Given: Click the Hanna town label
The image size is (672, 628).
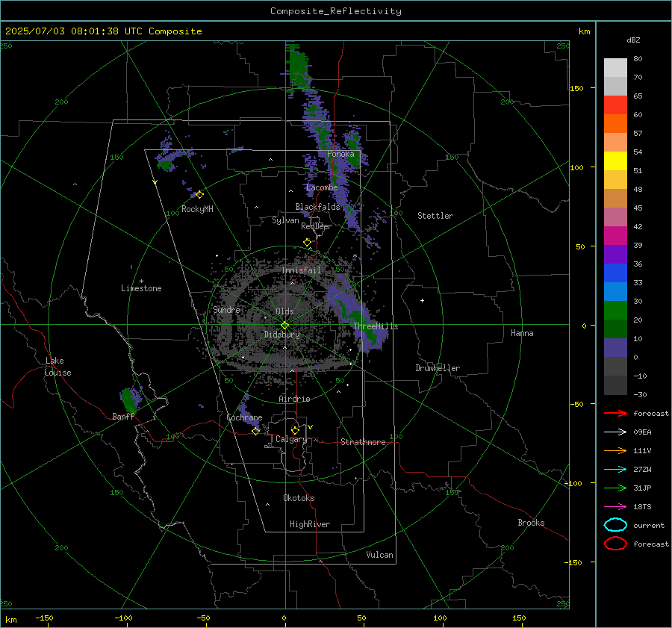Looking at the screenshot, I should (x=522, y=333).
